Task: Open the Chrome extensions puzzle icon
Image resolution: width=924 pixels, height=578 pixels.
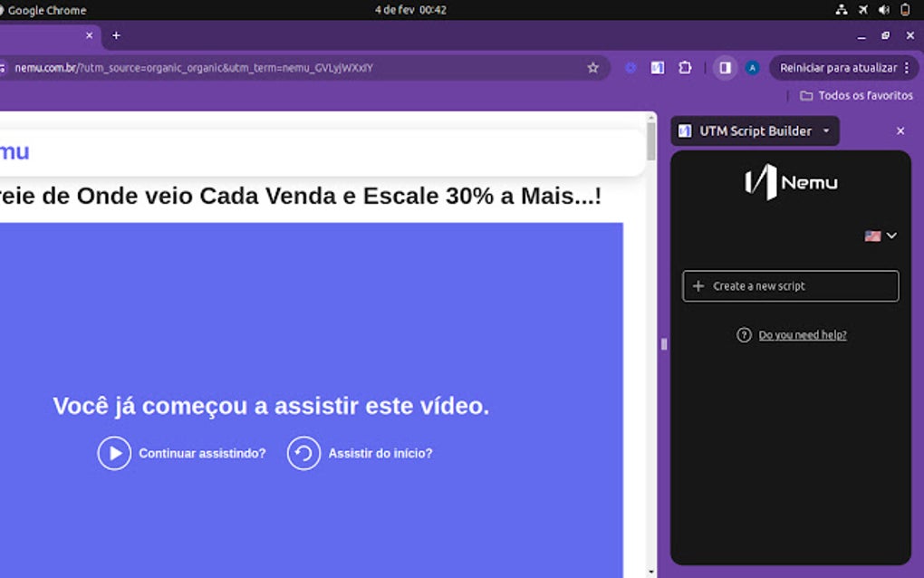Action: tap(686, 68)
